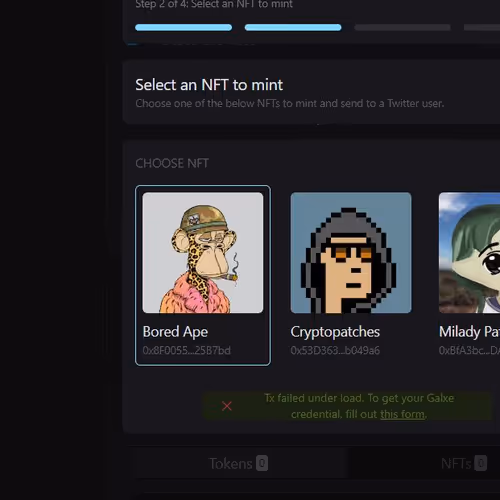Click the Tokens count badge
The width and height of the screenshot is (500, 500).
click(262, 463)
